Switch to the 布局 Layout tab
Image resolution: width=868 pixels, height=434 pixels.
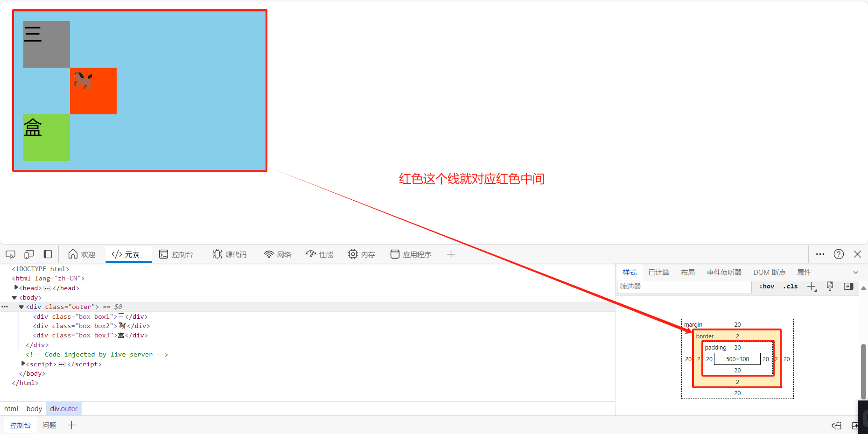(x=688, y=273)
